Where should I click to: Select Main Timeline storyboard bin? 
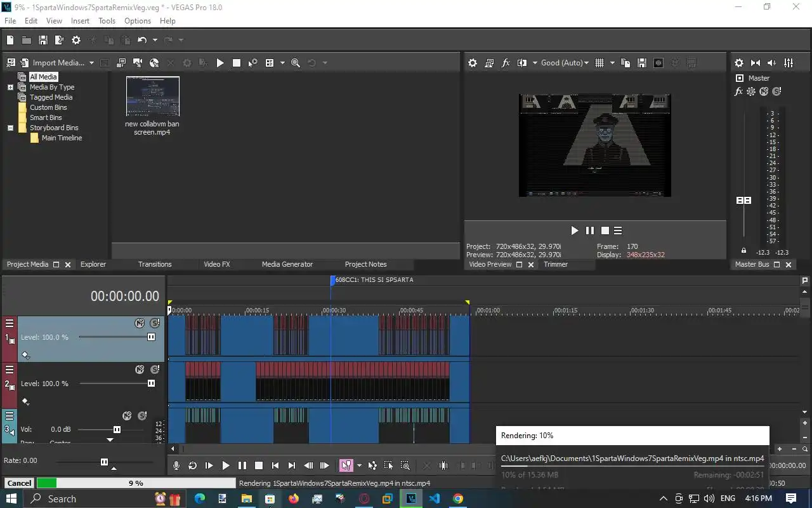[x=62, y=138]
